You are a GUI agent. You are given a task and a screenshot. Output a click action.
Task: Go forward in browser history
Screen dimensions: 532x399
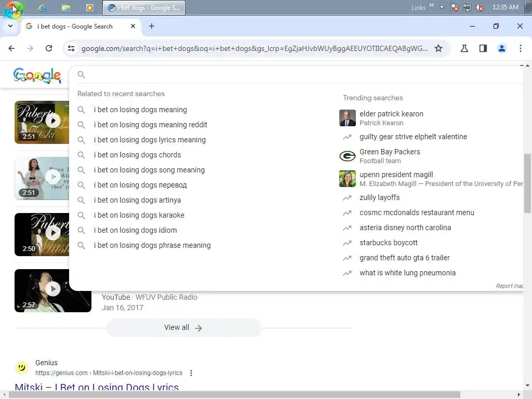tap(30, 48)
